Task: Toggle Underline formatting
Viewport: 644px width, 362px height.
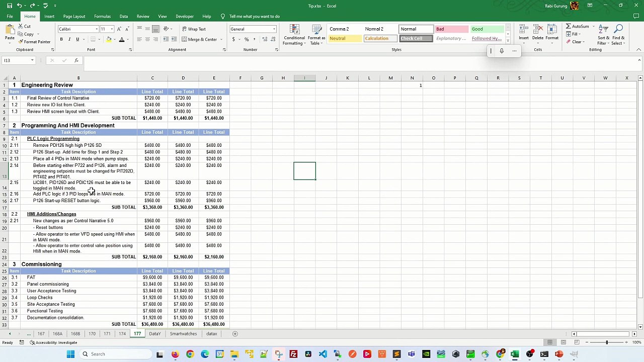Action: point(77,39)
